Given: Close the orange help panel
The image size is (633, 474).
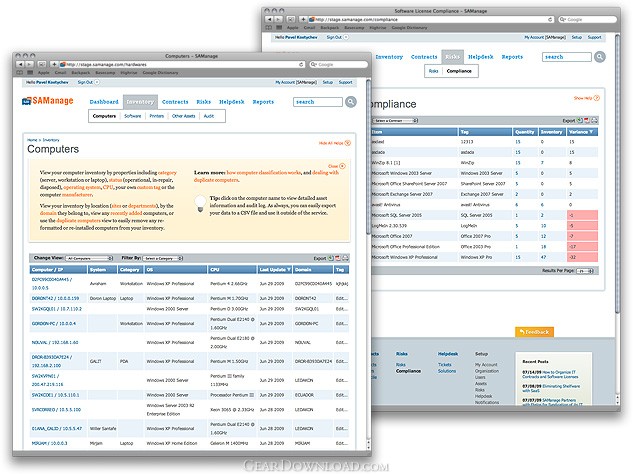Looking at the screenshot, I should [x=342, y=166].
